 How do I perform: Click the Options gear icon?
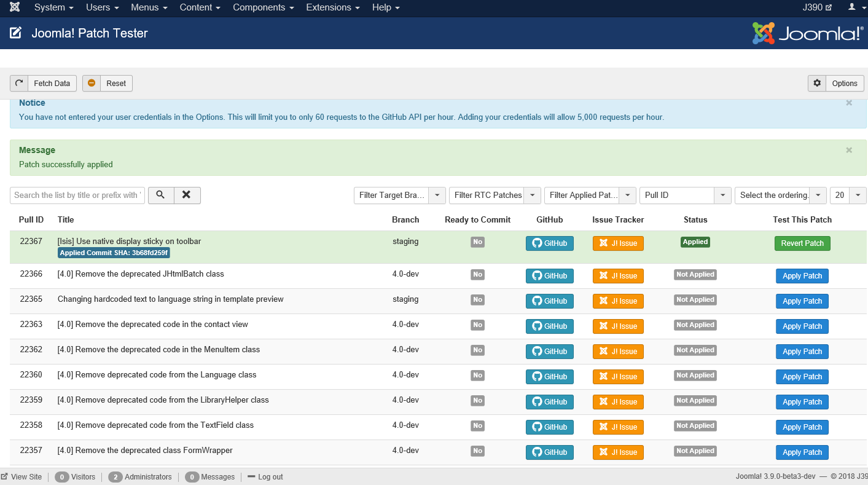pos(817,83)
